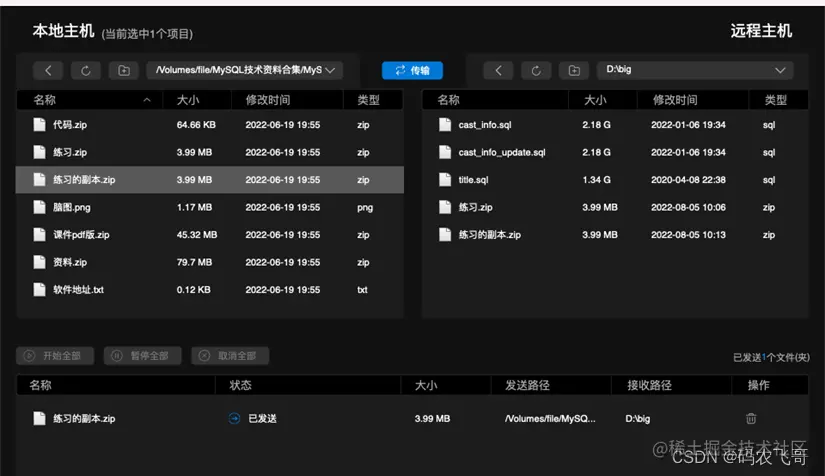Select remote file title.sql

pyautogui.click(x=615, y=180)
